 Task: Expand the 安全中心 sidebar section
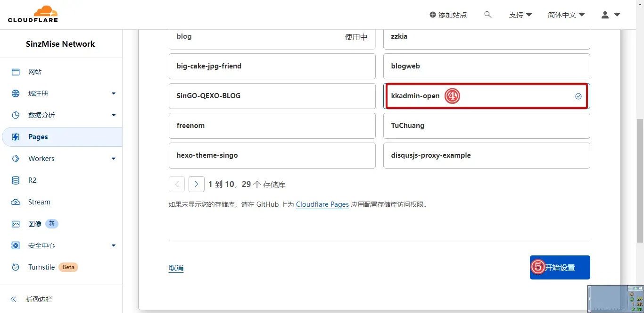click(114, 245)
